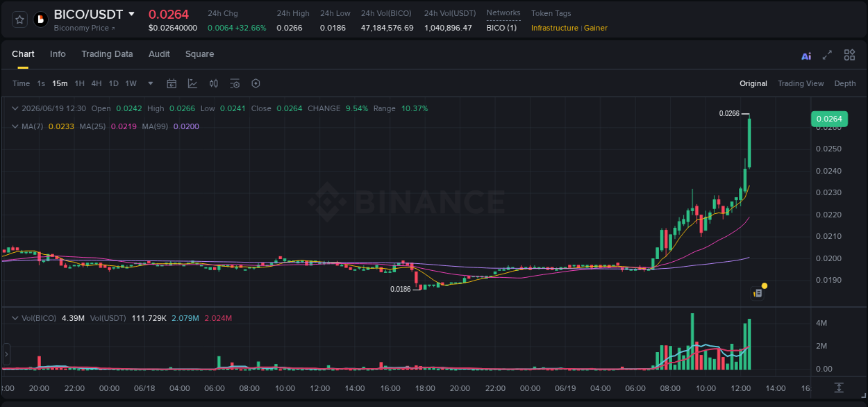Add BICO/USDT to favorites with star icon
The width and height of the screenshot is (868, 407).
pos(20,19)
